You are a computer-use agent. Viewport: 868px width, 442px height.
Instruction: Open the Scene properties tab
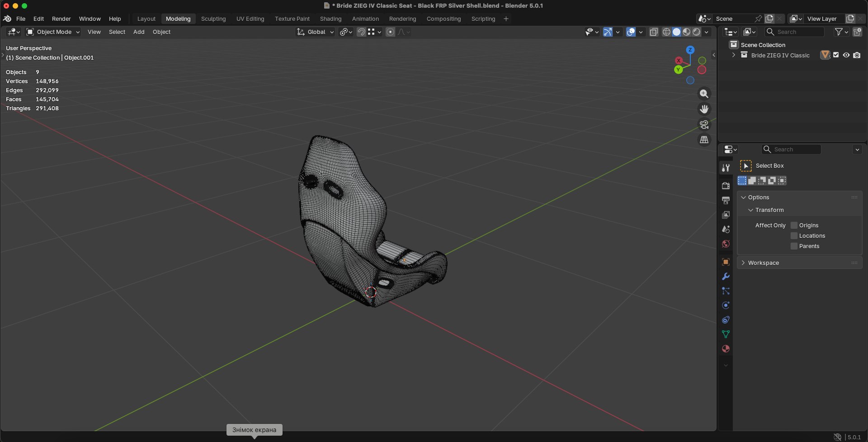726,229
